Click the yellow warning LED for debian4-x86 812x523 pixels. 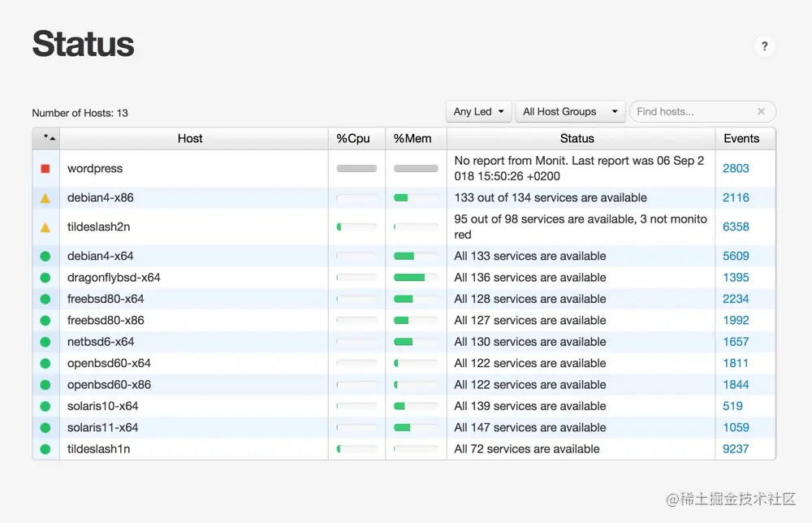[45, 198]
